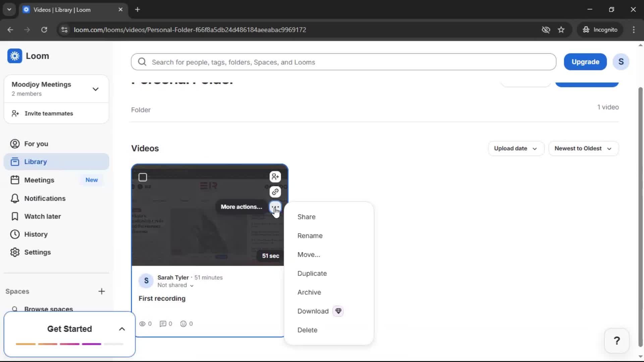Viewport: 644px width, 362px height.
Task: Select Duplicate from the context menu
Action: point(312,273)
